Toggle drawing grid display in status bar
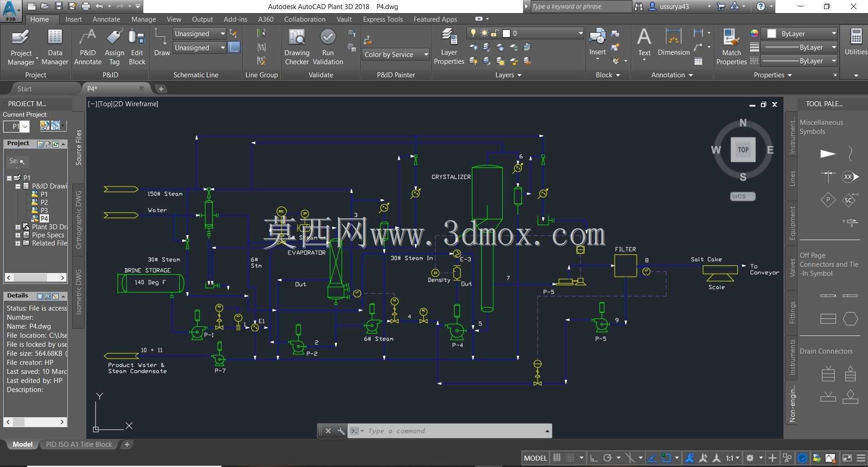The width and height of the screenshot is (868, 467). click(557, 458)
